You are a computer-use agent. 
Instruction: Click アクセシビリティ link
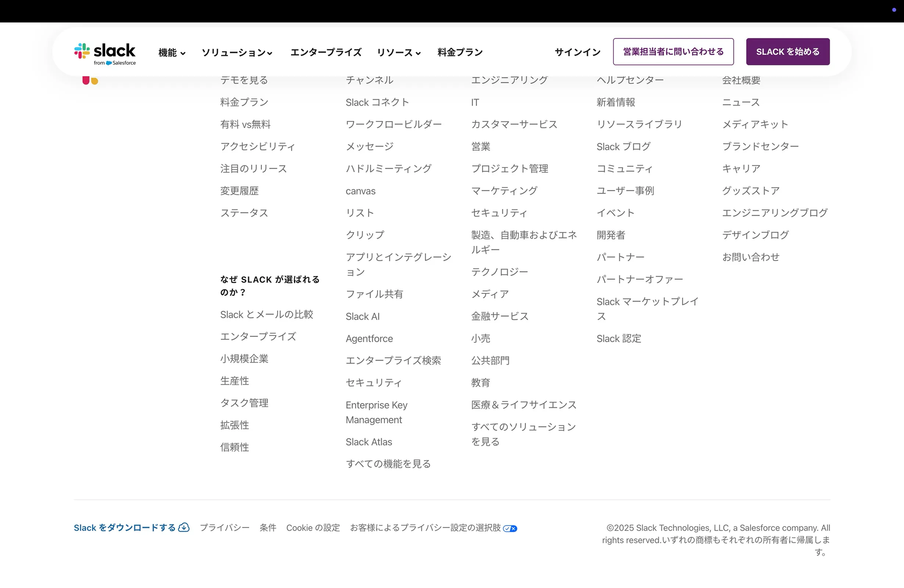click(x=258, y=146)
